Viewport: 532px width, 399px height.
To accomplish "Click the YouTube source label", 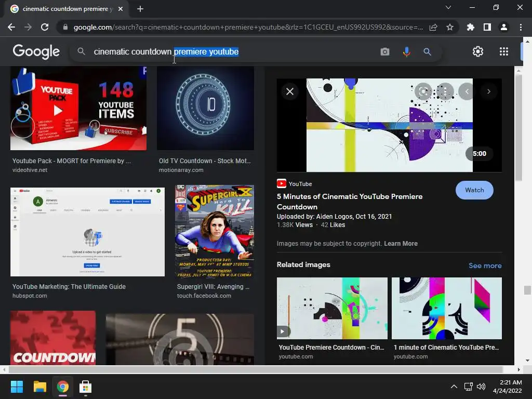I will (x=294, y=184).
